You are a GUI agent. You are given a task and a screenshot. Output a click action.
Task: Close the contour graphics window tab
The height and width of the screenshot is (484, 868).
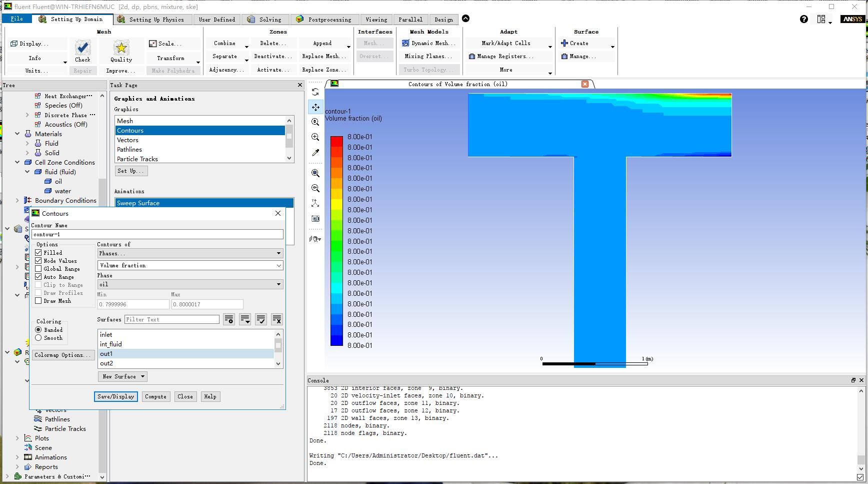tap(584, 84)
